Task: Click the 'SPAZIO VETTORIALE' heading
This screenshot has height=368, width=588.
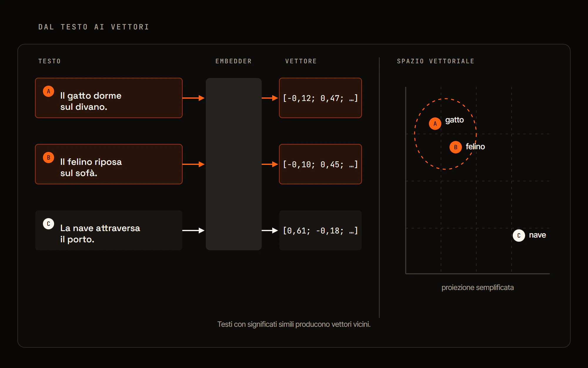Action: [436, 61]
